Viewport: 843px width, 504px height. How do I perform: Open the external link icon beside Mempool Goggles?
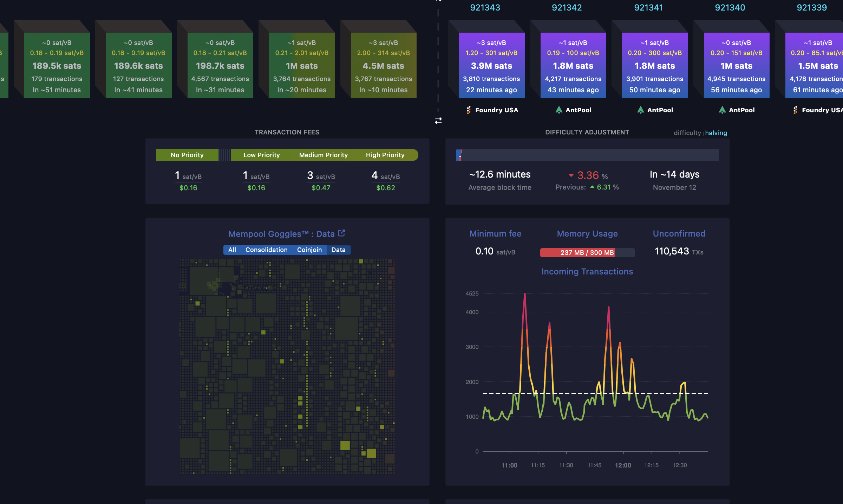341,233
